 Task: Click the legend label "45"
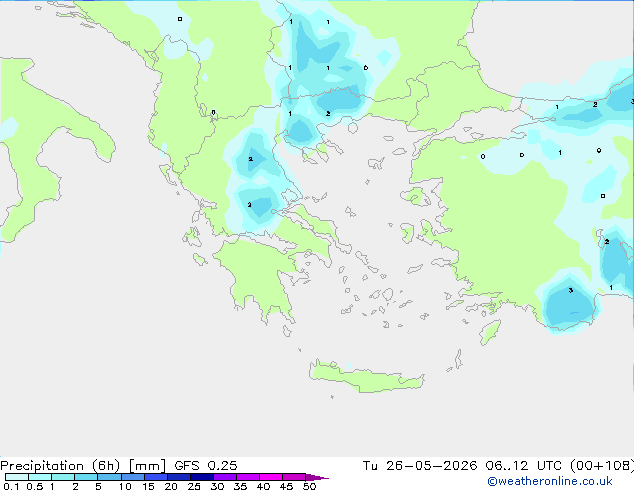coord(286,486)
